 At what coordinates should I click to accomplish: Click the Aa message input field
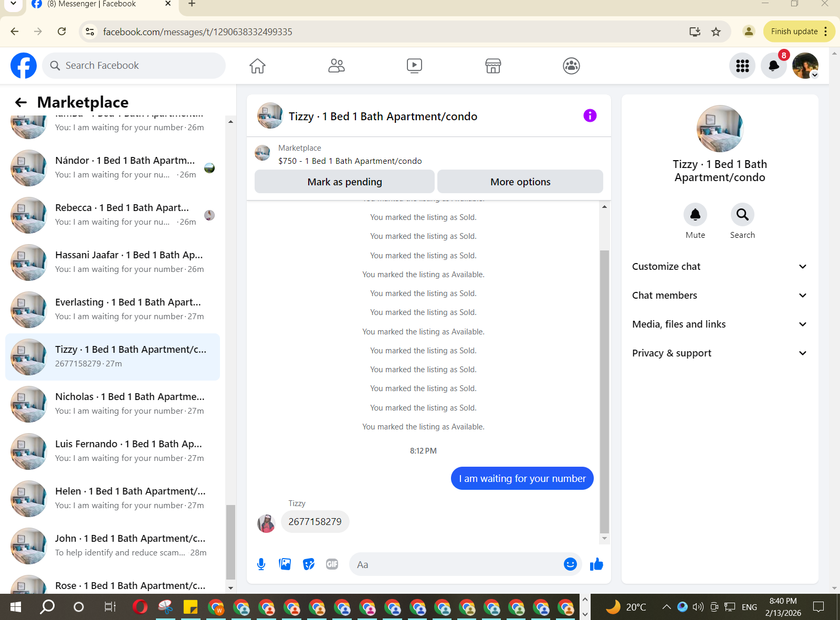pyautogui.click(x=457, y=564)
